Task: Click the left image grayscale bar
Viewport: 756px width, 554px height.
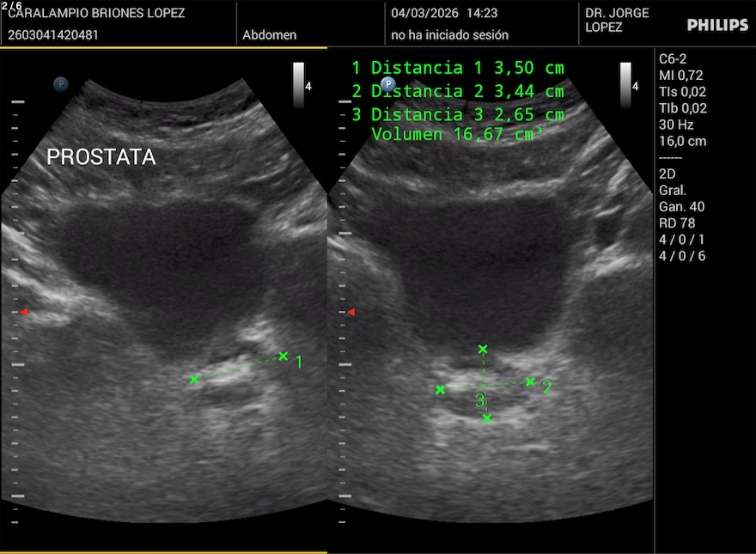Action: (x=298, y=85)
